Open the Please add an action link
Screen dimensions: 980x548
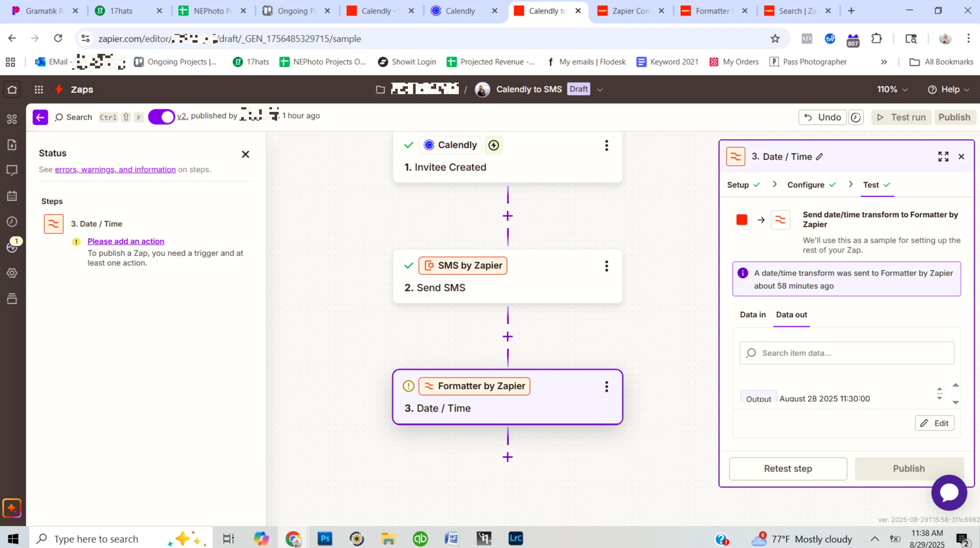(126, 241)
